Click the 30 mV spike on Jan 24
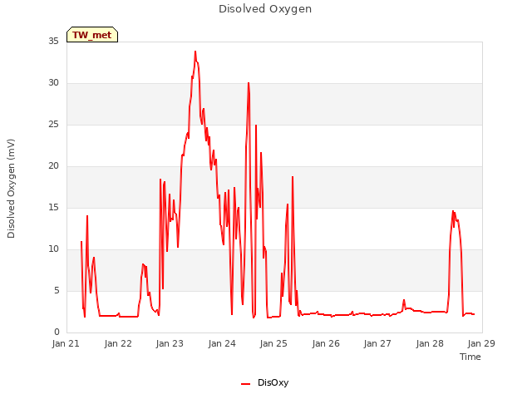 click(249, 83)
